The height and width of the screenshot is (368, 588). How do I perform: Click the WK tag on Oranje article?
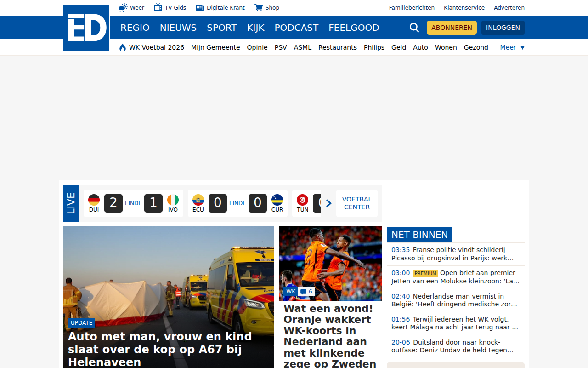pyautogui.click(x=291, y=292)
